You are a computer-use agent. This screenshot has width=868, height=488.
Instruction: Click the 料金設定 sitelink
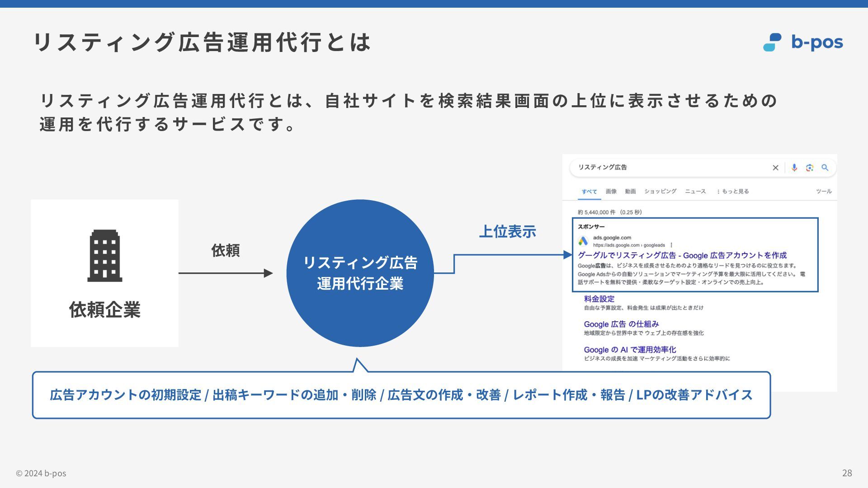coord(599,299)
